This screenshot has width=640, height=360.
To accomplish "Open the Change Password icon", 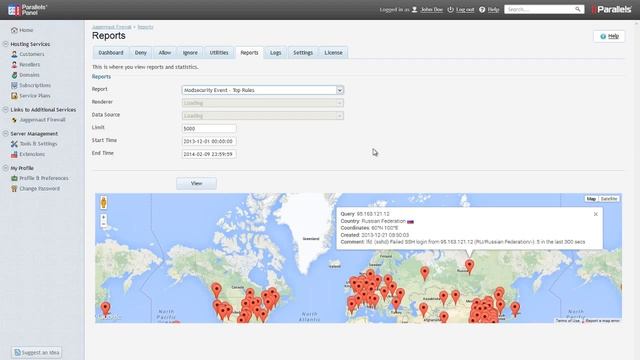I will point(14,189).
